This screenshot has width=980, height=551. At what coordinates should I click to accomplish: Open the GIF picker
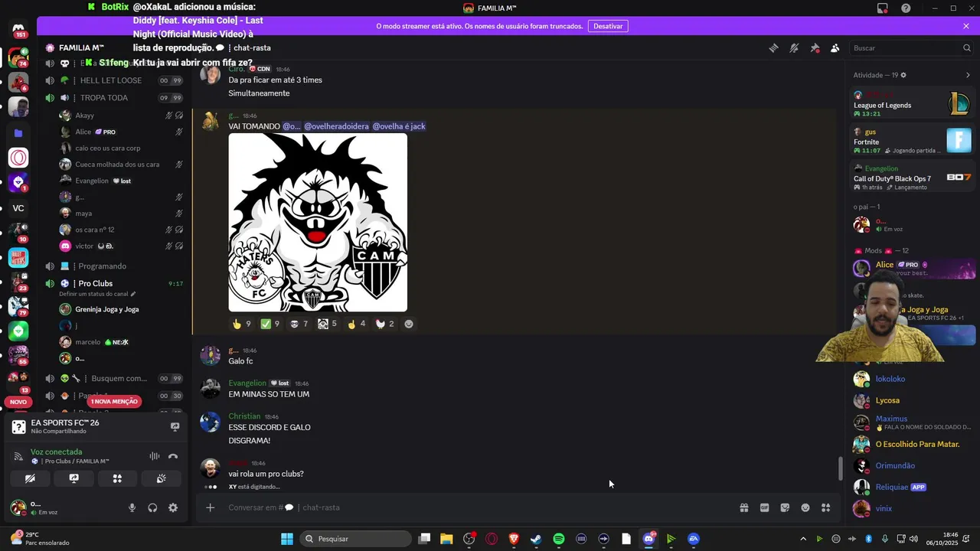764,507
